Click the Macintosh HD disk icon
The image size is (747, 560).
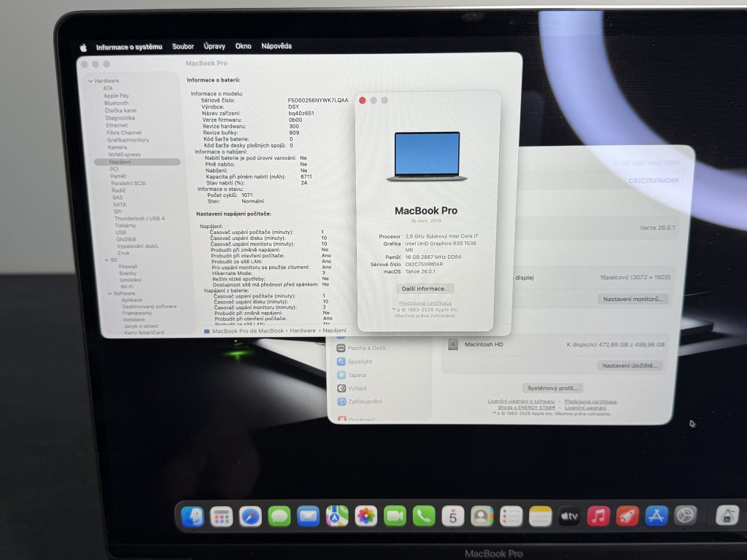click(452, 344)
